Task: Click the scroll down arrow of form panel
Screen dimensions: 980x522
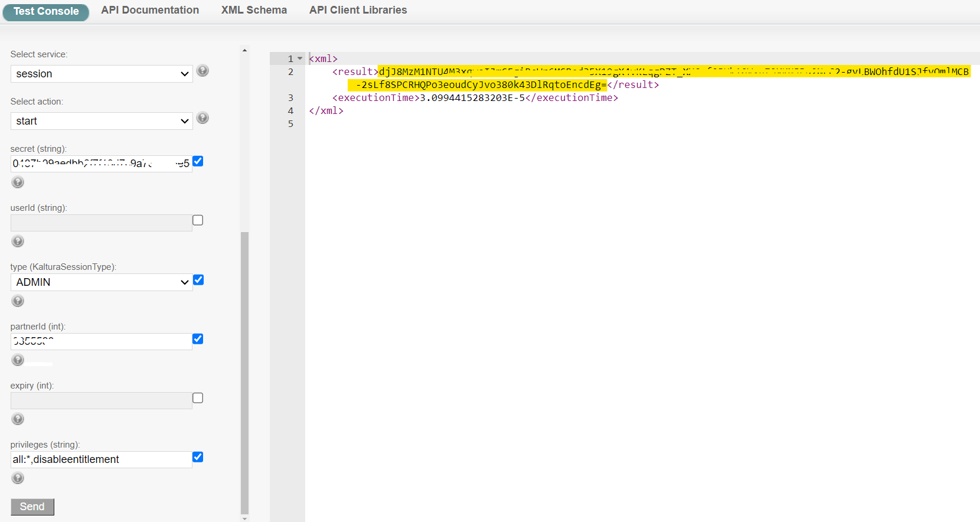Action: coord(244,518)
